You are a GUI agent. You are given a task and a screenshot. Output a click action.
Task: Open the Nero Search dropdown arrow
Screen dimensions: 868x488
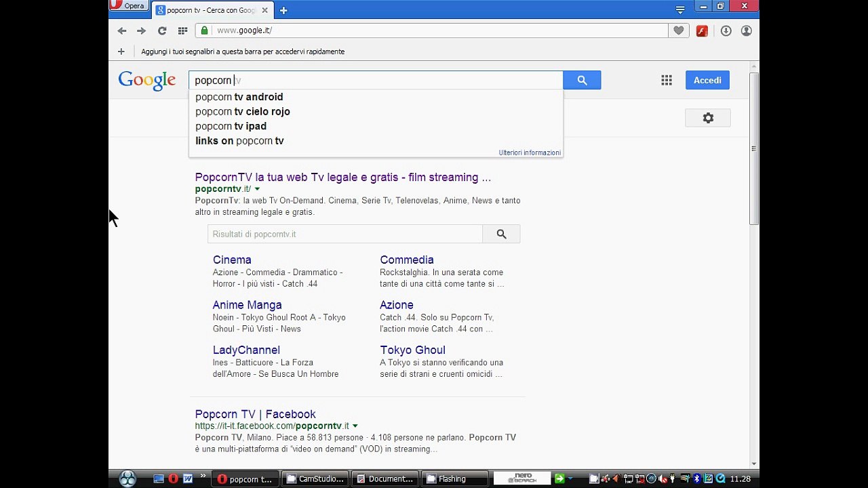(572, 479)
